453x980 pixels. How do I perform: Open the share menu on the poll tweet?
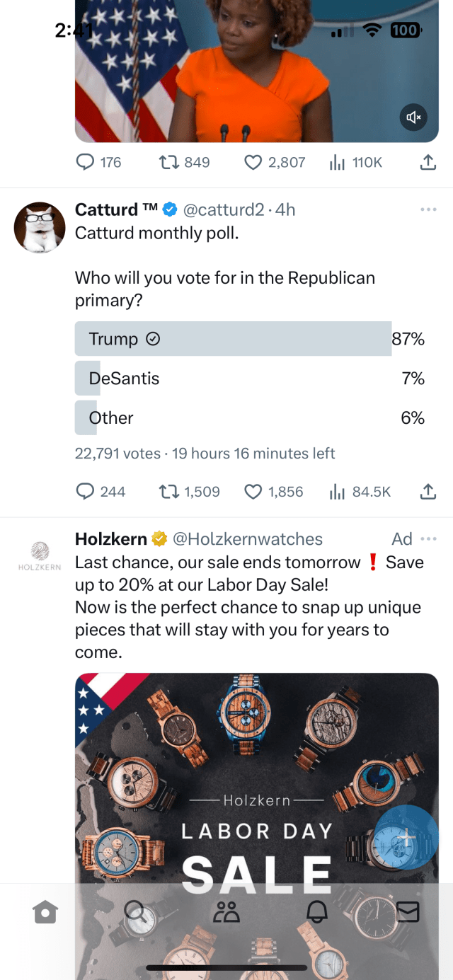pyautogui.click(x=428, y=491)
